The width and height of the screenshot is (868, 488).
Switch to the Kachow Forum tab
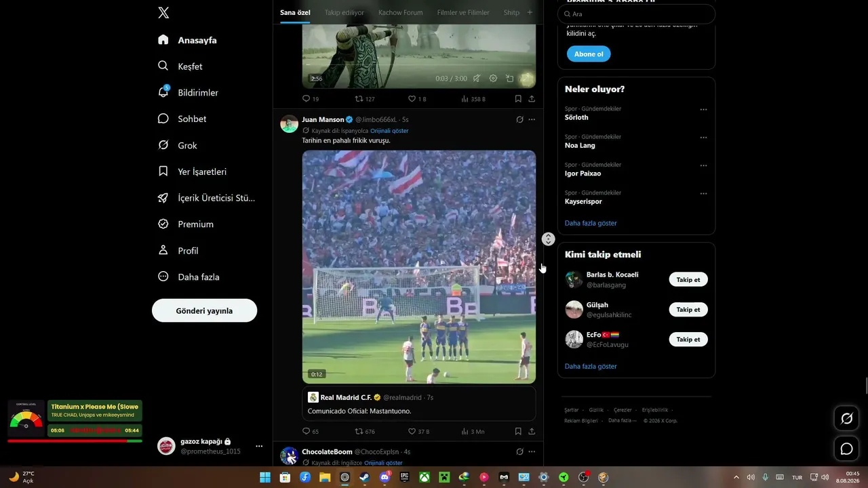tap(400, 12)
